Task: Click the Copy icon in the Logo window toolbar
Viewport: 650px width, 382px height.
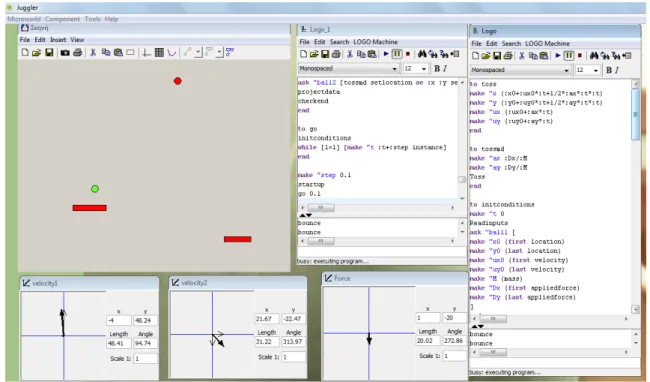Action: pyautogui.click(x=533, y=56)
